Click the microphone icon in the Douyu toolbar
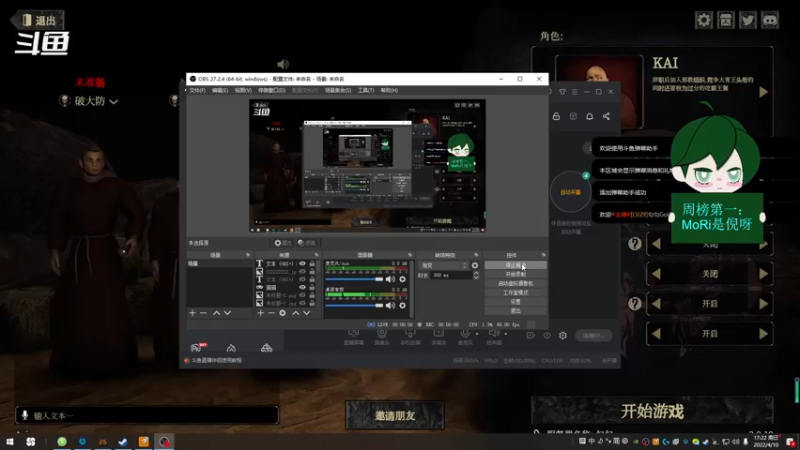 tap(465, 333)
